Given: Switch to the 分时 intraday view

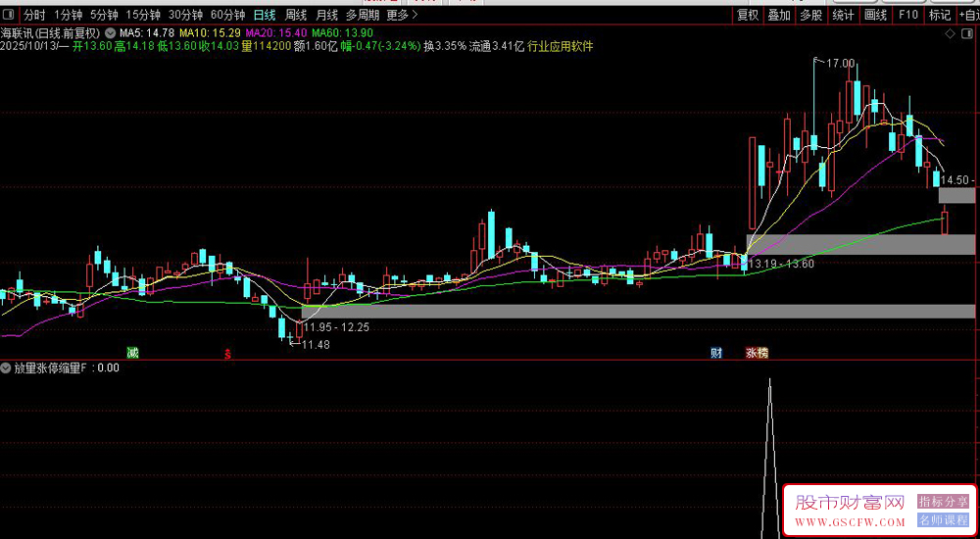Looking at the screenshot, I should point(34,15).
